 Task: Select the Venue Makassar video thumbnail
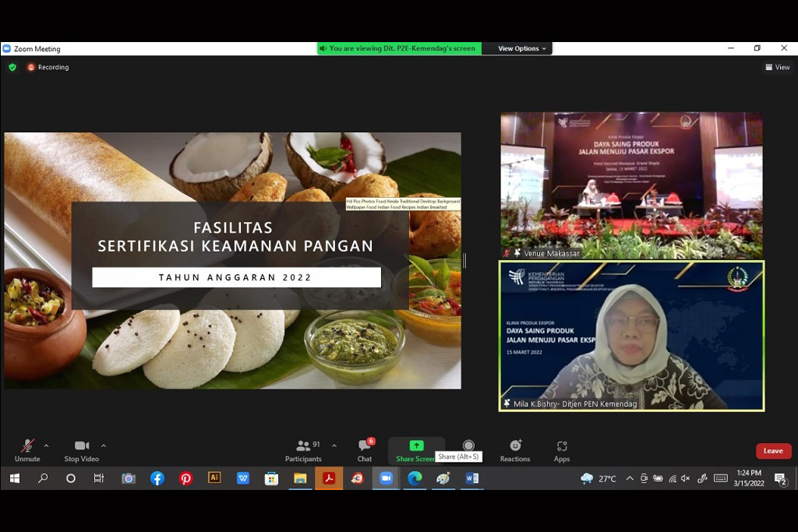pos(631,185)
